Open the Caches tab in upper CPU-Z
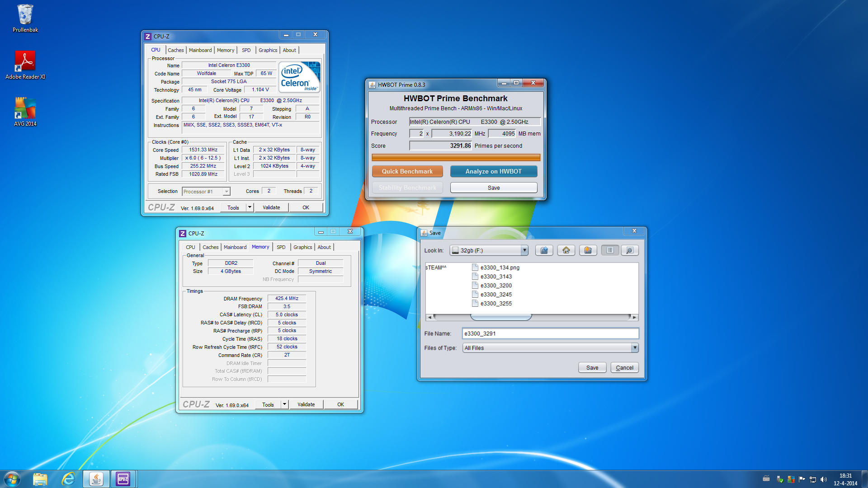868x488 pixels. click(x=175, y=50)
